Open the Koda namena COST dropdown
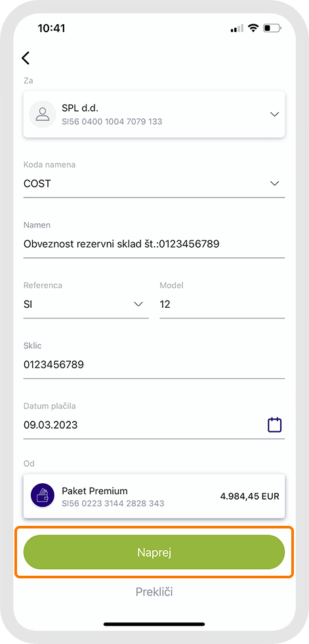The image size is (309, 644). (154, 183)
